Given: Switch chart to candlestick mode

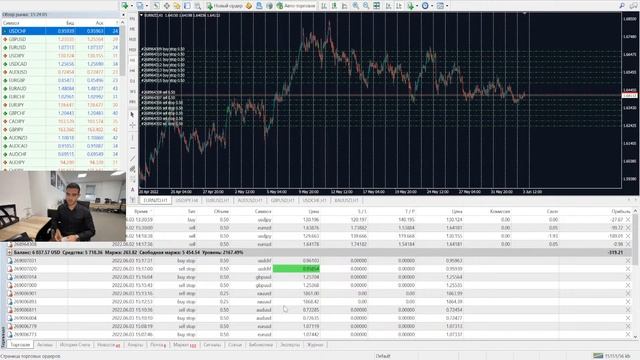Looking at the screenshot, I should (334, 6).
